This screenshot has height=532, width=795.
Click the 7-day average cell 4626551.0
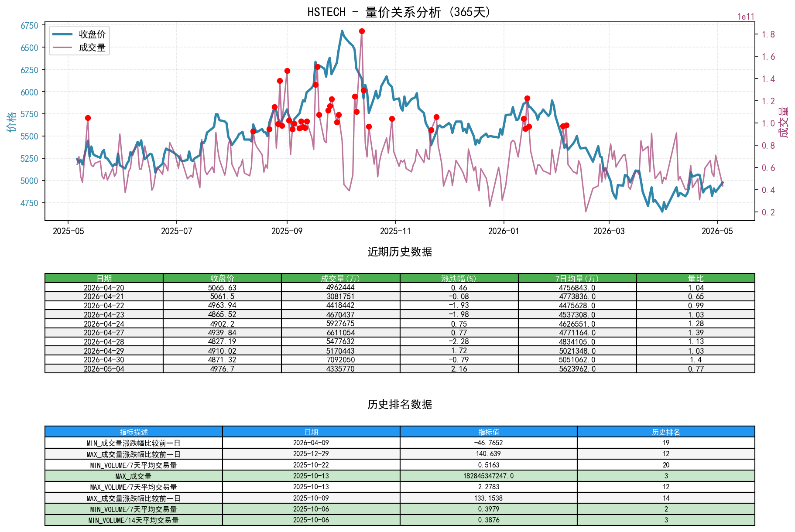[x=577, y=324]
